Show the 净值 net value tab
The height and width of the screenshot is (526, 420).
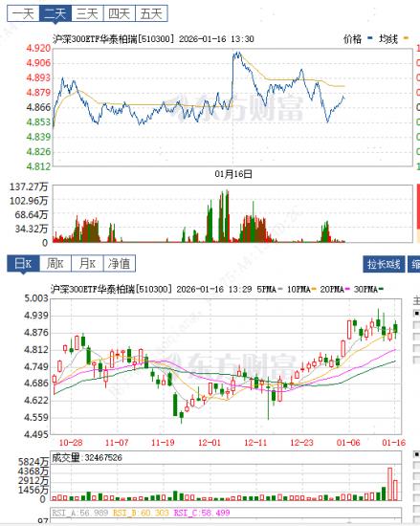pos(120,263)
